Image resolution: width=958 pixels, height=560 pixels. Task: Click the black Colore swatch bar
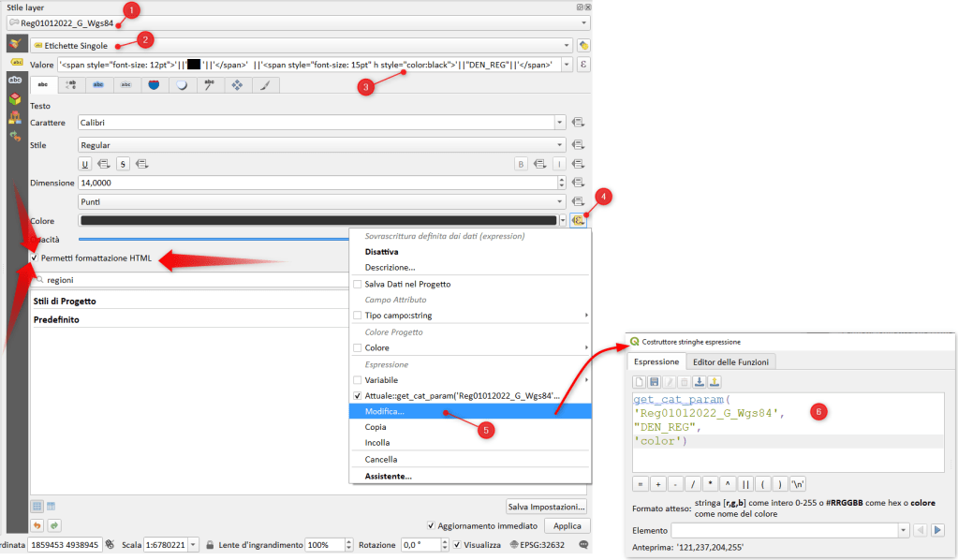pos(318,220)
